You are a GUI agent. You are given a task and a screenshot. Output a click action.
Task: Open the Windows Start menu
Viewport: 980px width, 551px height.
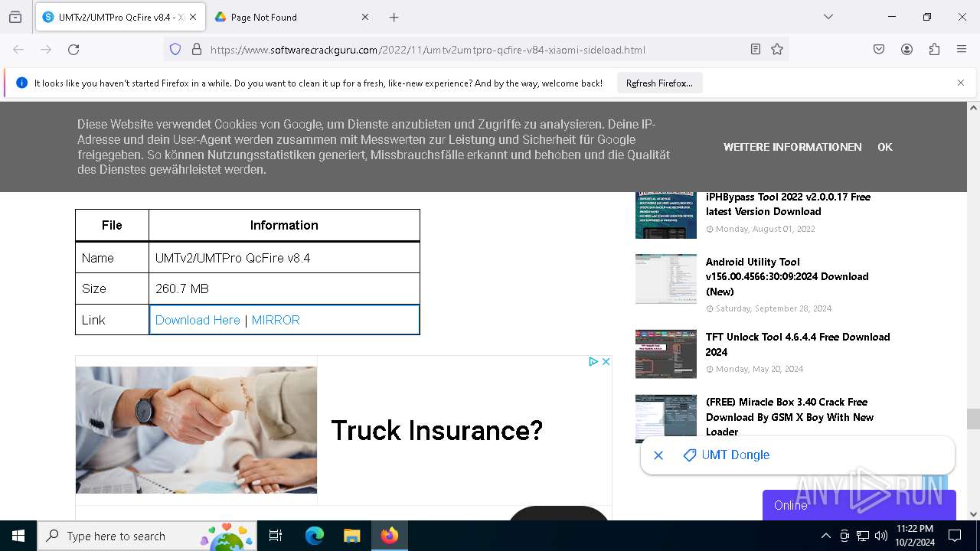click(18, 536)
